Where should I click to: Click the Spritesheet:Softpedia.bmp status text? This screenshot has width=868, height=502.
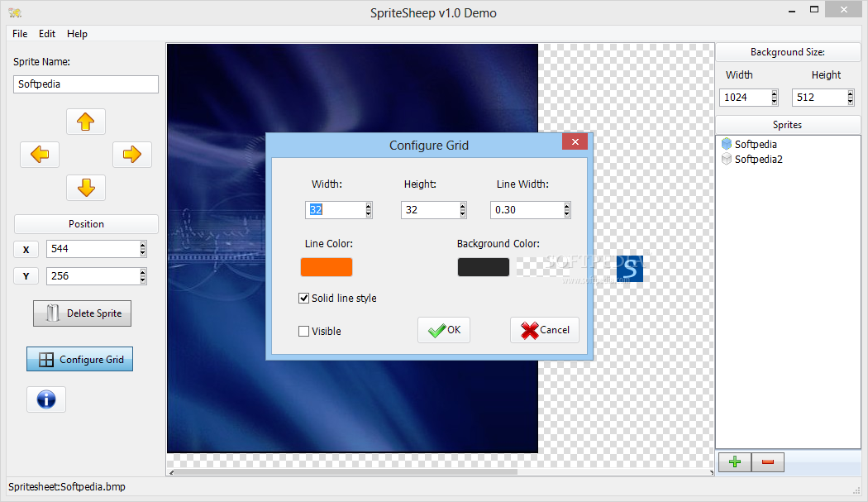(67, 486)
